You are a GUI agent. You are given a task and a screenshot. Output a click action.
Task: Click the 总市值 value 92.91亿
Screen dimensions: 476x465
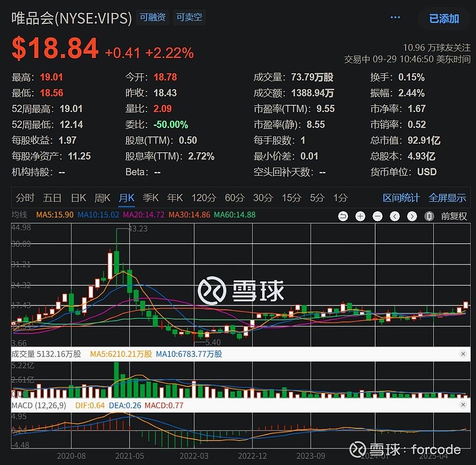424,141
